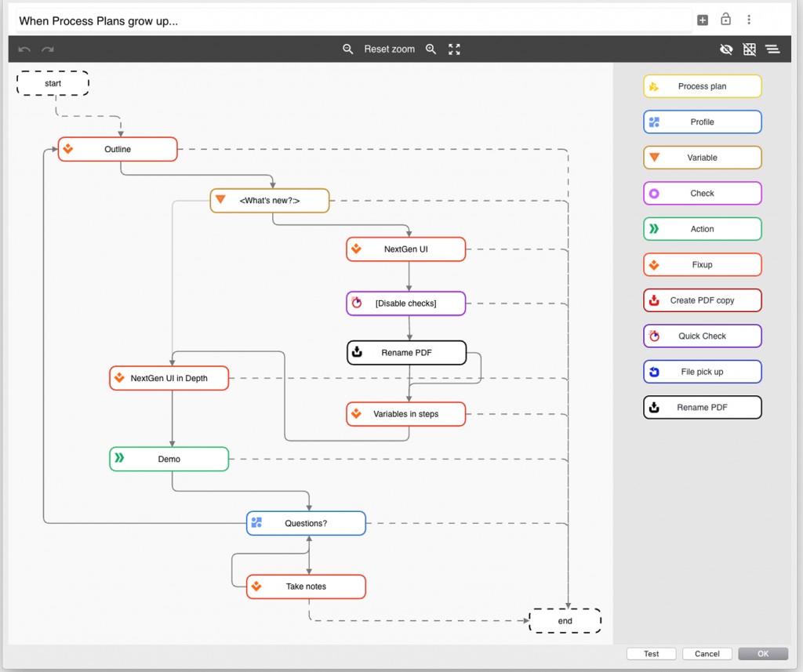The width and height of the screenshot is (803, 672).
Task: Select Process plan in the step palette
Action: click(x=702, y=86)
